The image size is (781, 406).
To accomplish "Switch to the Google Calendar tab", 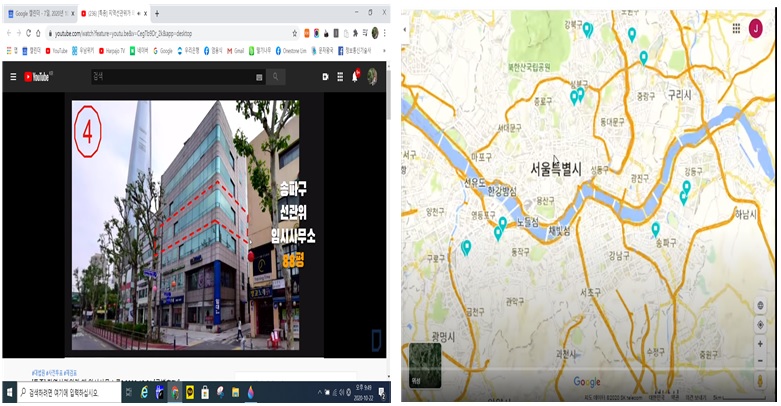I will click(40, 13).
